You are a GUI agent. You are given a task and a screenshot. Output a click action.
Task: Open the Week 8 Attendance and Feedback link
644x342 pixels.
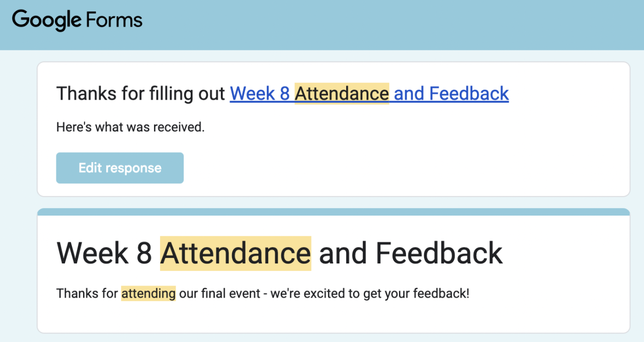(369, 94)
